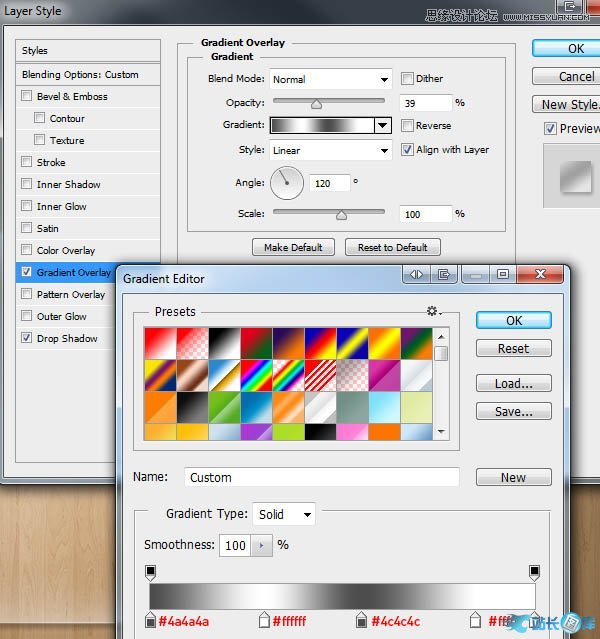Expand the gradient Style dropdown
The height and width of the screenshot is (639, 600).
(x=330, y=150)
